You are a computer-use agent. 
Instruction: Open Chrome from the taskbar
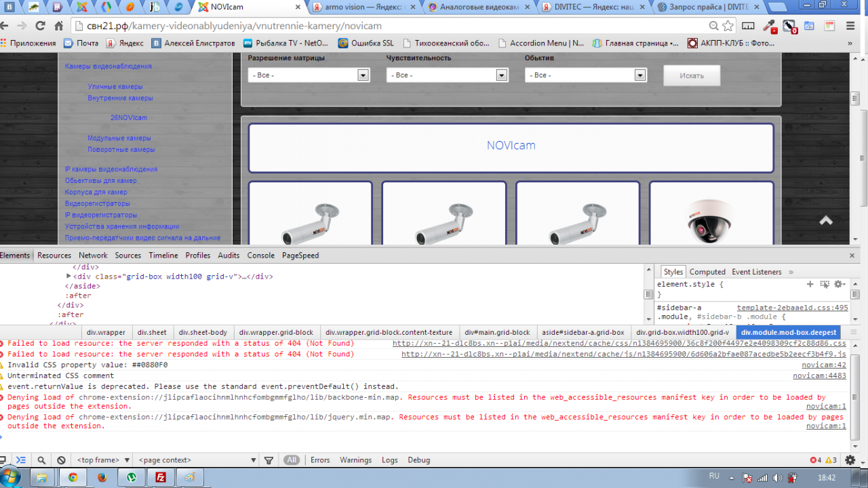(73, 477)
